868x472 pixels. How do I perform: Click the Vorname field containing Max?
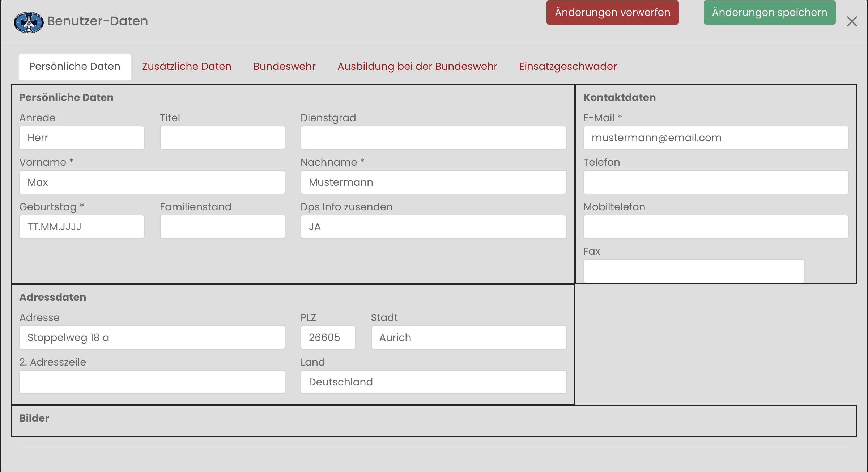pos(152,182)
